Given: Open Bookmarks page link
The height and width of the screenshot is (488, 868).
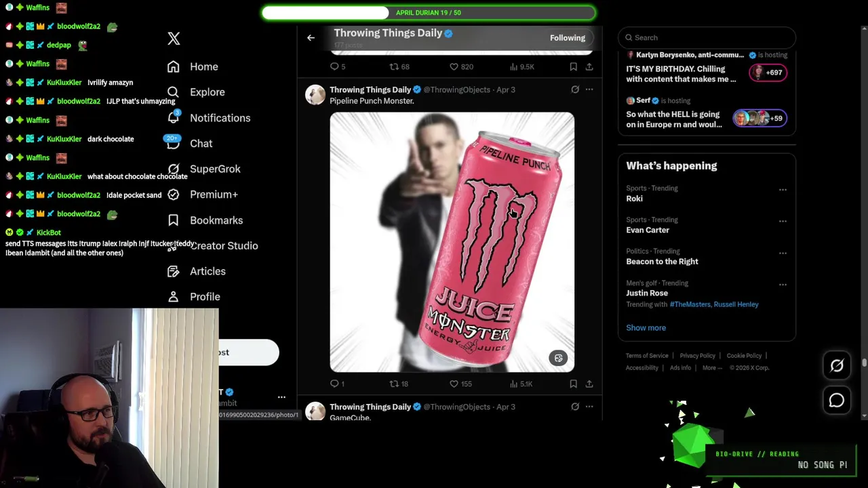Looking at the screenshot, I should 216,220.
